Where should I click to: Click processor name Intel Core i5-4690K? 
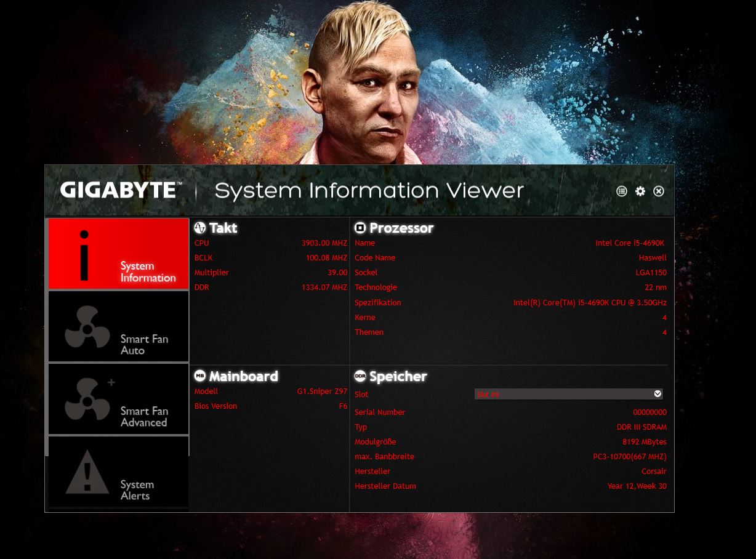(x=630, y=243)
